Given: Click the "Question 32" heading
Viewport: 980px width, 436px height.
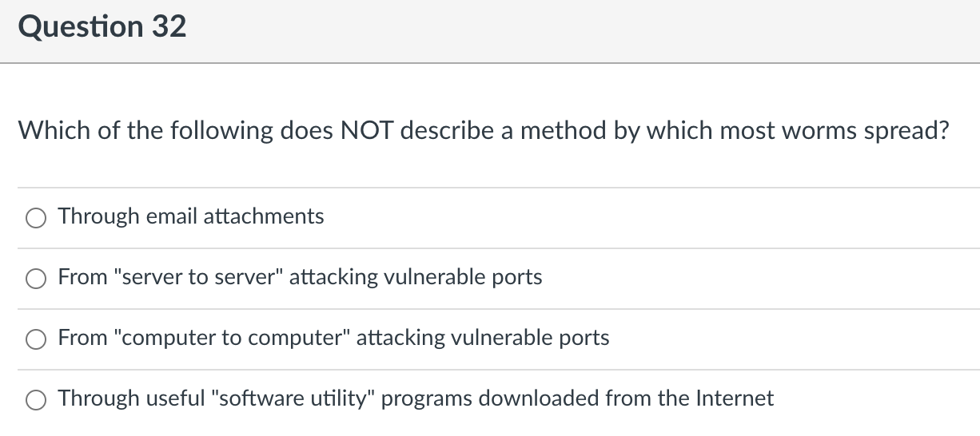Looking at the screenshot, I should (x=102, y=26).
